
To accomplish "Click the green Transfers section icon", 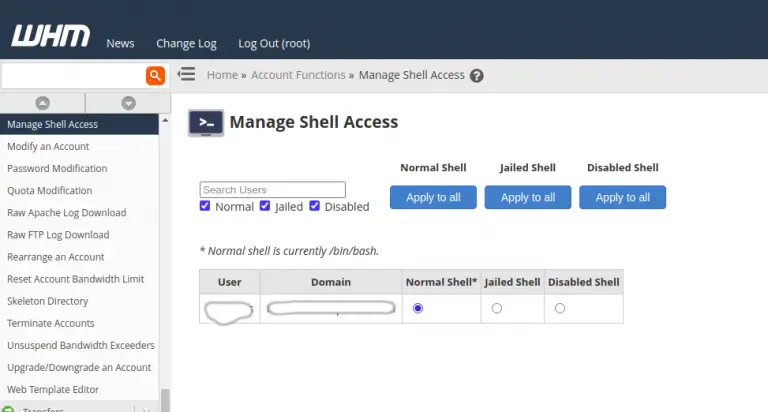I will (x=8, y=408).
